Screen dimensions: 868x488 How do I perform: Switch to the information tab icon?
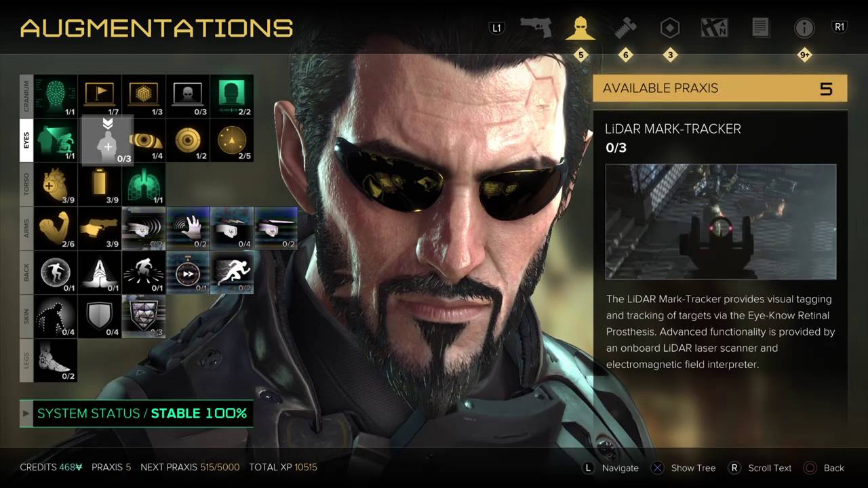(804, 28)
